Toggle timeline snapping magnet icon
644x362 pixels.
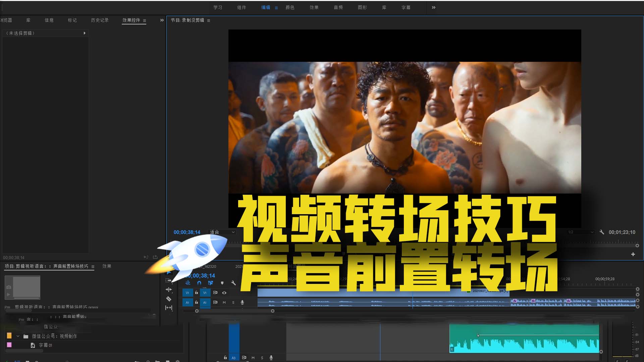tap(199, 283)
